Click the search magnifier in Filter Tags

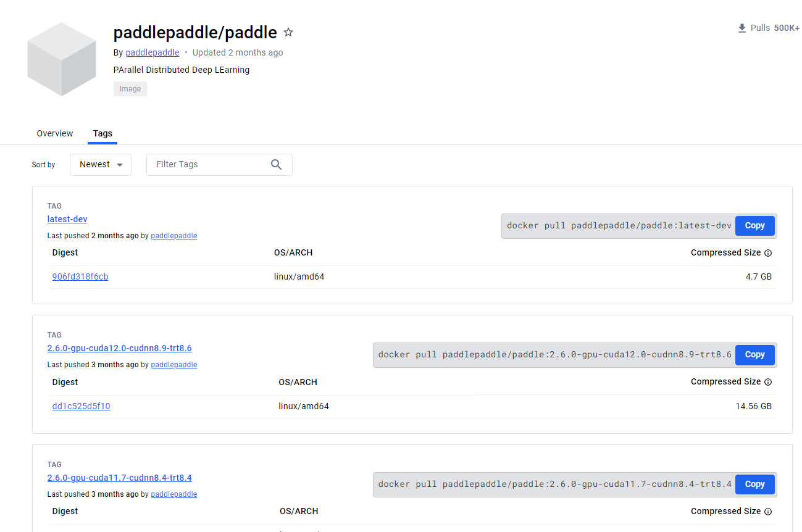[276, 164]
